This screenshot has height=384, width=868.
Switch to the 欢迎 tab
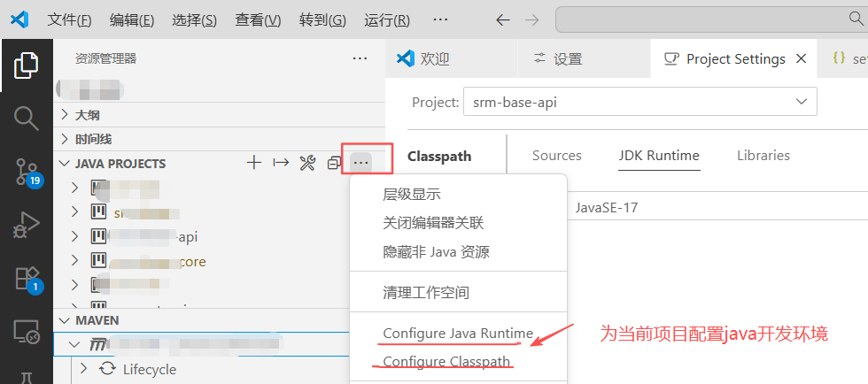(451, 58)
